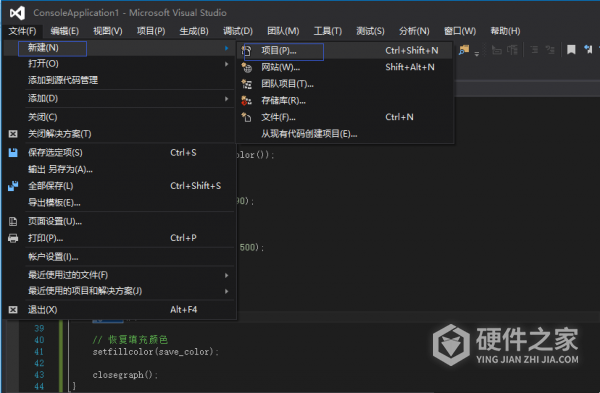The image size is (600, 393).
Task: Click the exit icon beside 退出(X)
Action: [13, 310]
